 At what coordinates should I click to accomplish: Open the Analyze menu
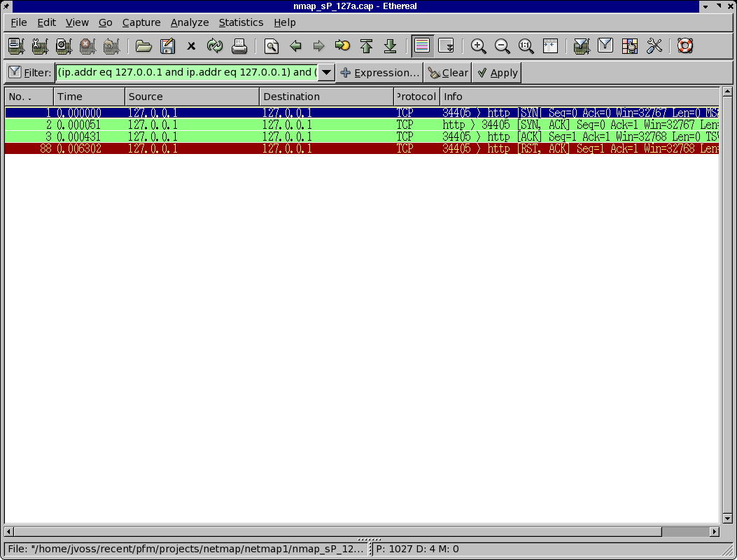point(190,22)
